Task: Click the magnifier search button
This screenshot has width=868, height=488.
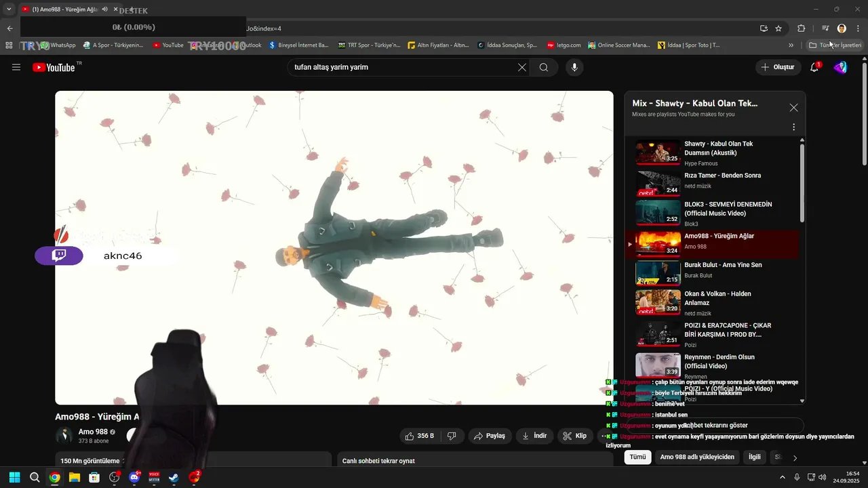Action: point(544,67)
